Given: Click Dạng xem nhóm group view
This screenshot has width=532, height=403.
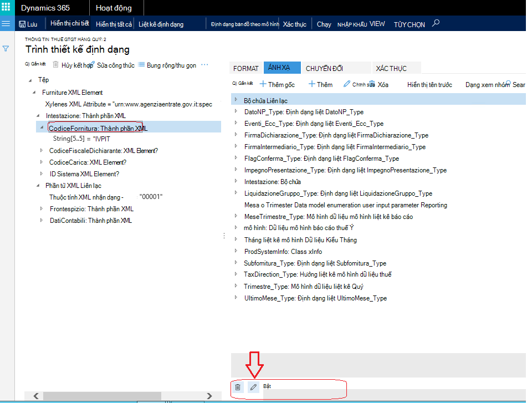Looking at the screenshot, I should coord(487,85).
